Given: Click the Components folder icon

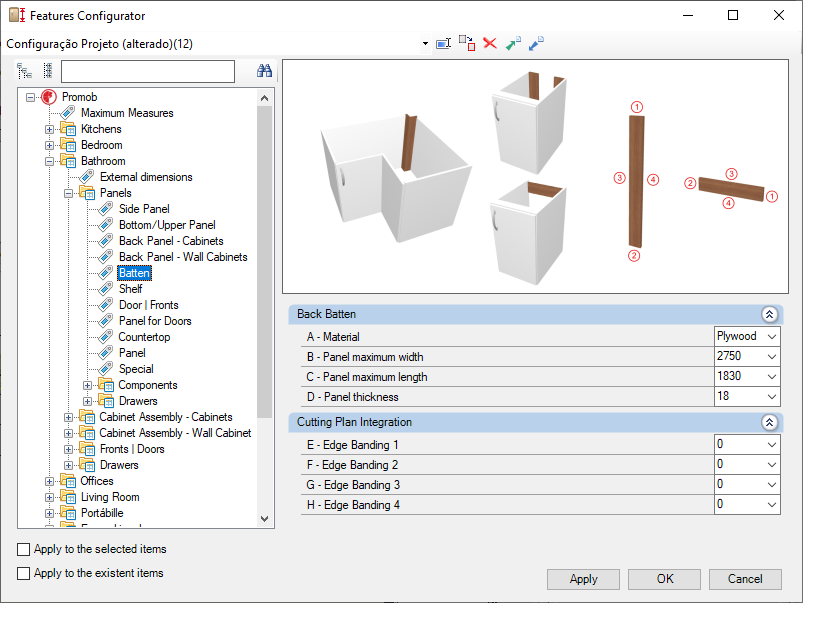Looking at the screenshot, I should click(x=106, y=385).
